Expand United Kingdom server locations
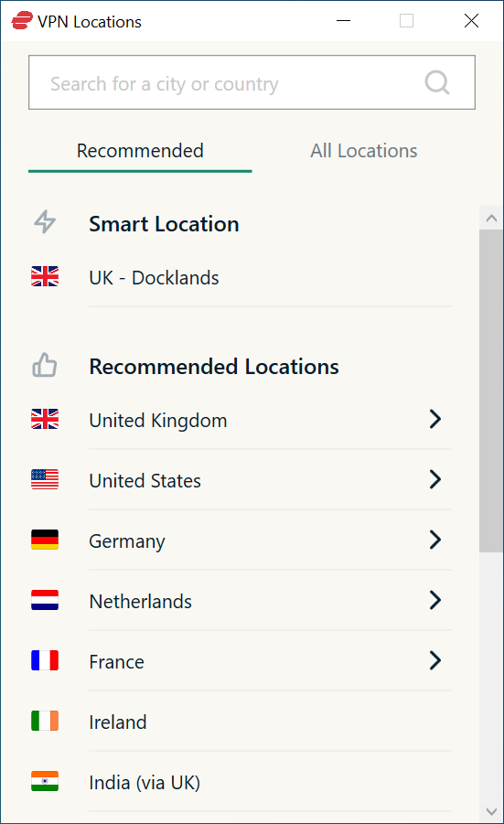This screenshot has height=824, width=504. pos(434,419)
